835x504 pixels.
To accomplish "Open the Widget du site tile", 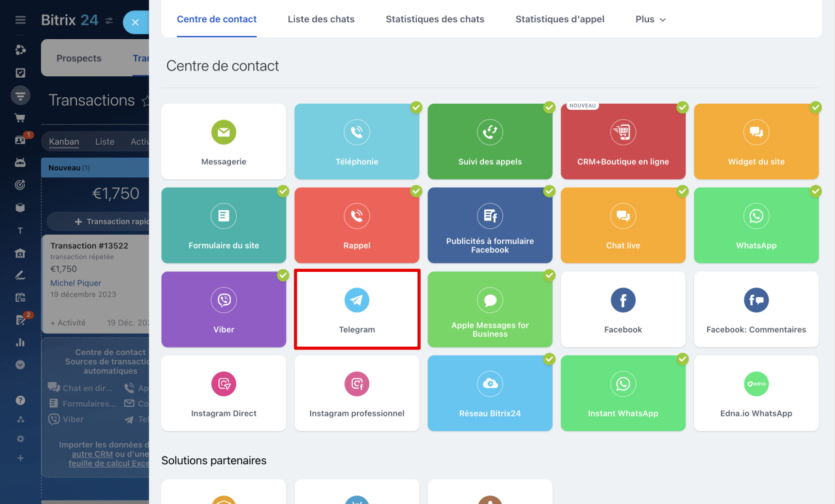I will pyautogui.click(x=756, y=141).
